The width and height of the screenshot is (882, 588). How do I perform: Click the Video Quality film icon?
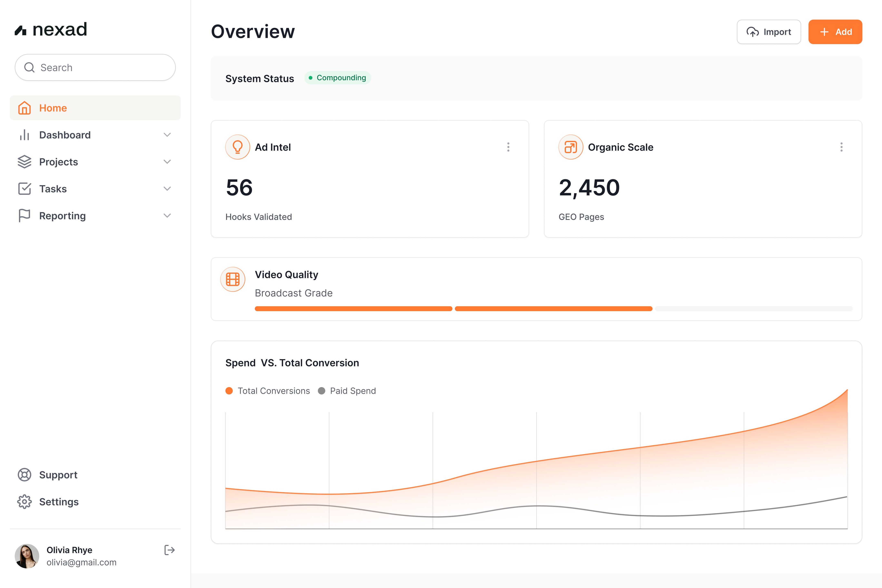coord(233,279)
